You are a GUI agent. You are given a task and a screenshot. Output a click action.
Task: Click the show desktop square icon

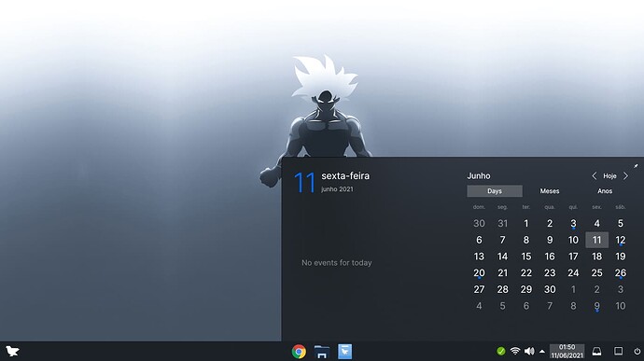click(618, 351)
